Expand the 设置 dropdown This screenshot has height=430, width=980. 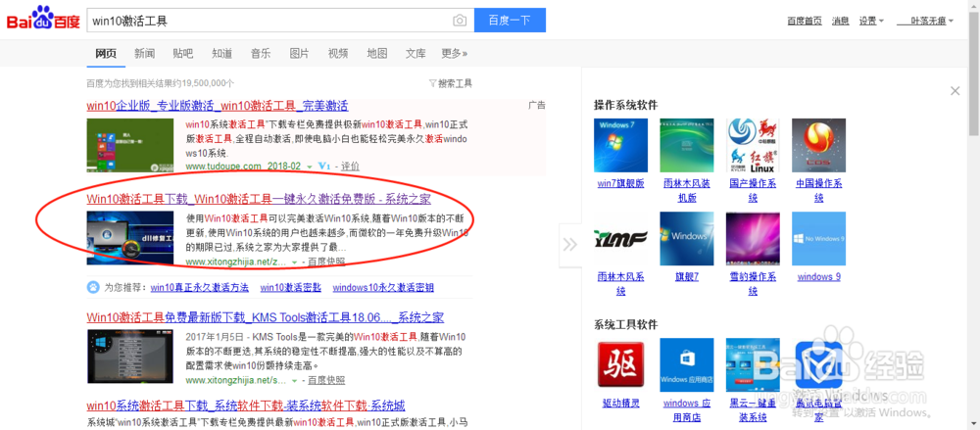pyautogui.click(x=871, y=21)
